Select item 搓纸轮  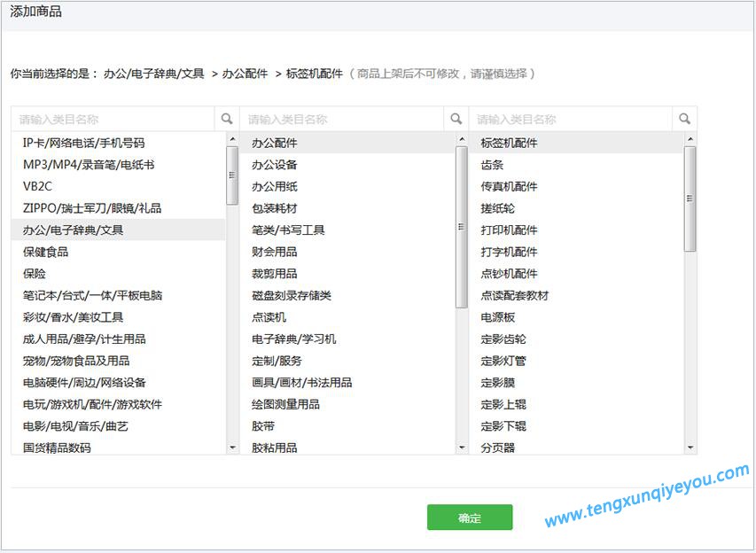576,207
